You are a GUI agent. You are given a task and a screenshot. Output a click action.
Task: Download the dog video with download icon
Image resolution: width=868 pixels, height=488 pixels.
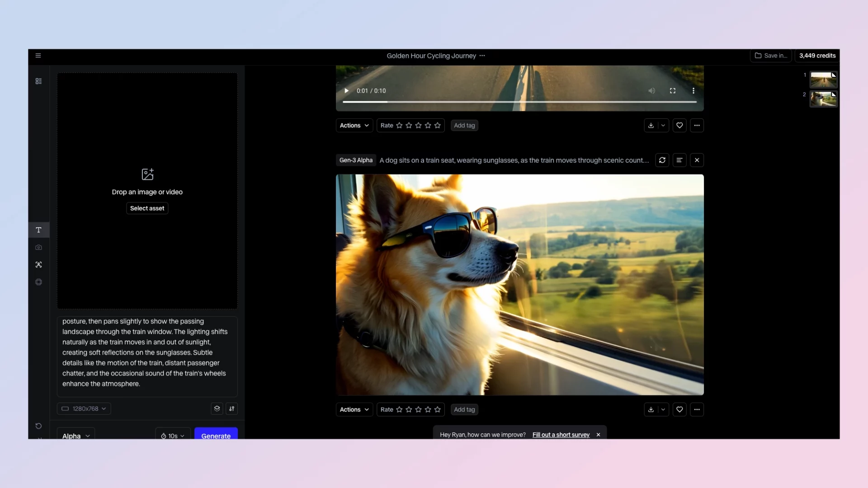[651, 409]
